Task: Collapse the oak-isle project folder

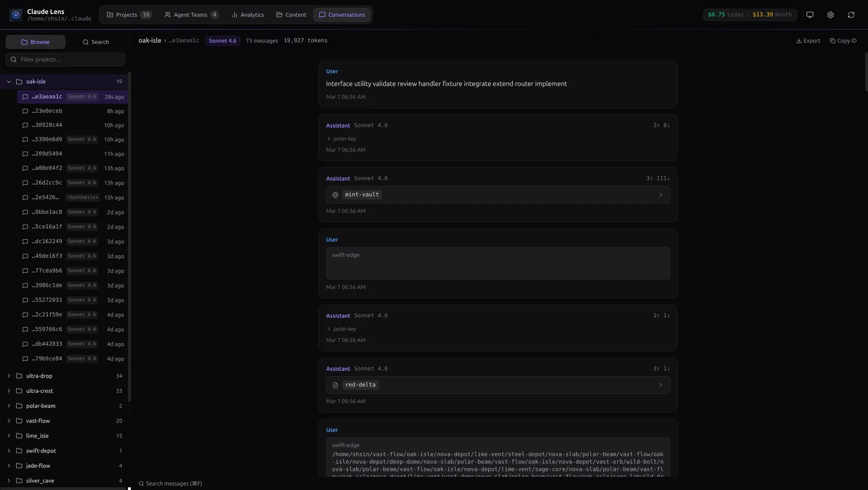Action: 9,82
